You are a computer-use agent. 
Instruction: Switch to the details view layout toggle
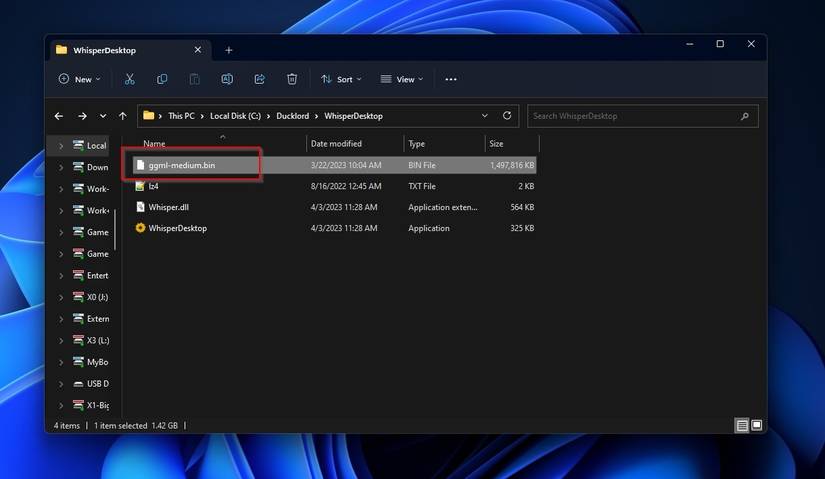point(742,425)
